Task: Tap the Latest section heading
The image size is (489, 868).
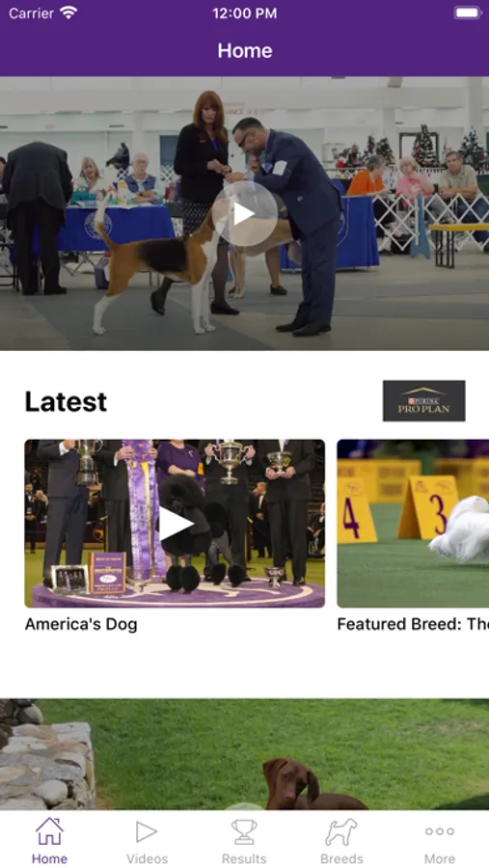Action: tap(66, 401)
